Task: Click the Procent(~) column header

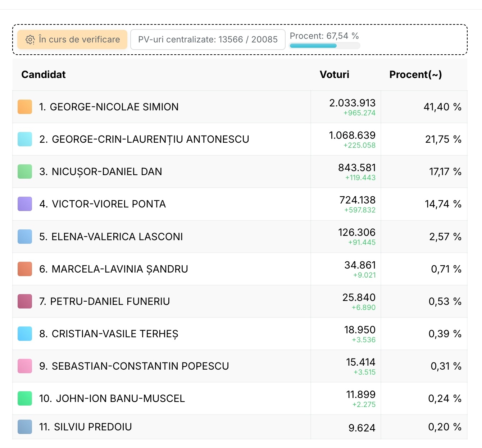Action: pyautogui.click(x=415, y=74)
